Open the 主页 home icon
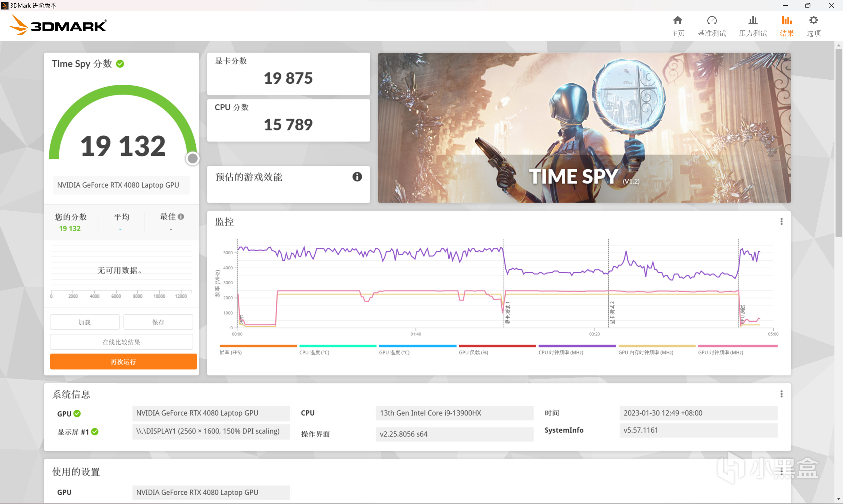This screenshot has width=843, height=504. [677, 21]
